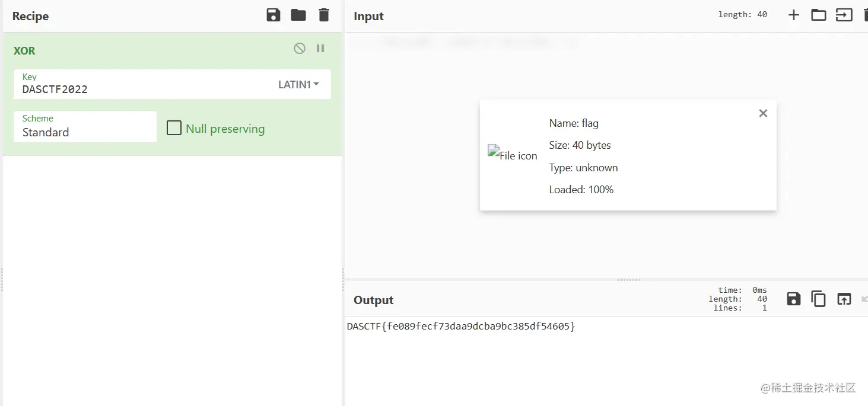This screenshot has width=868, height=406.
Task: Click the 'Size: 40 bytes' detail
Action: click(580, 145)
